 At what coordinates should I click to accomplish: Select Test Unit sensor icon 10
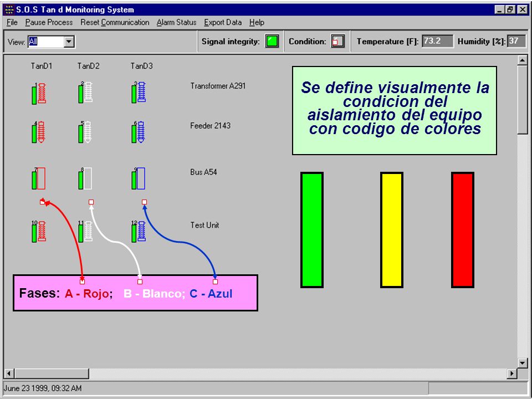pyautogui.click(x=39, y=232)
